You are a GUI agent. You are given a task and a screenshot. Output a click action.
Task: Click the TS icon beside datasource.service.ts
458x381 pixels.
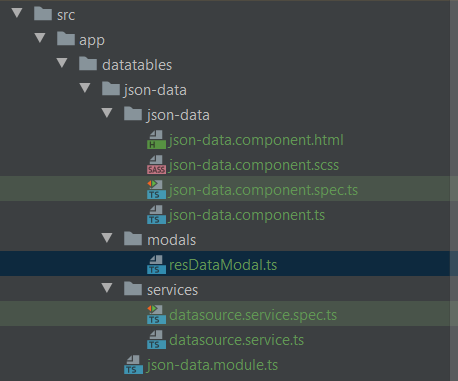coord(156,340)
